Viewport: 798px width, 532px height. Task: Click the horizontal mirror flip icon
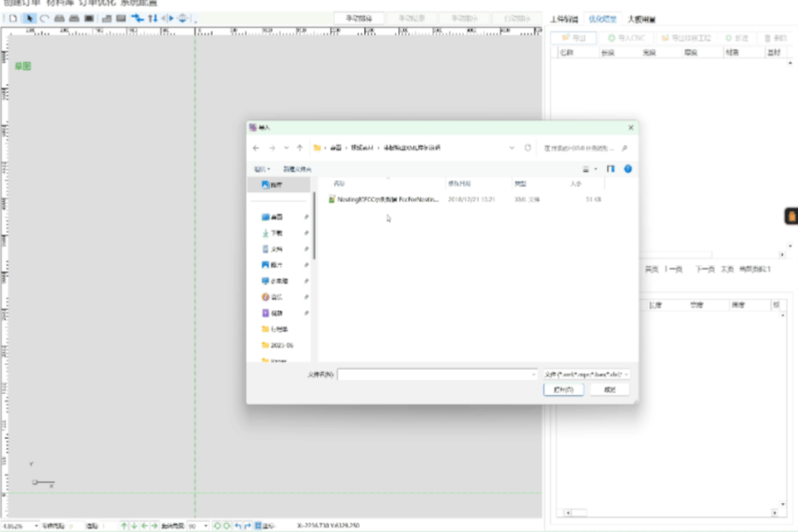(x=167, y=18)
